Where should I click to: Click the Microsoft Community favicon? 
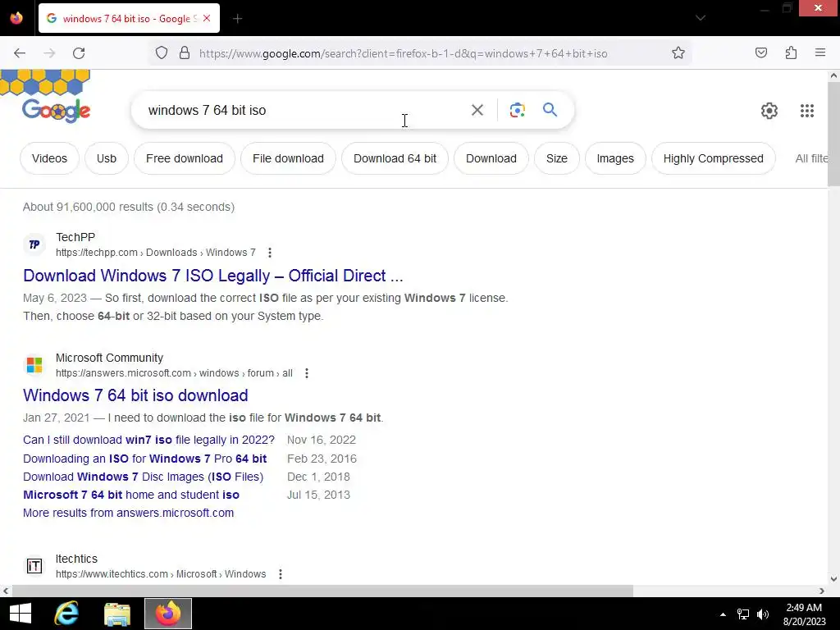(34, 365)
